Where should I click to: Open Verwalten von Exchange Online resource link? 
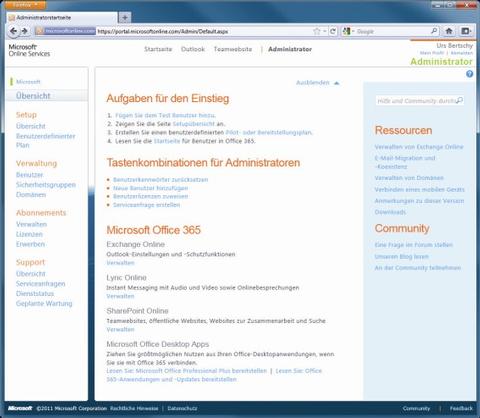point(419,147)
